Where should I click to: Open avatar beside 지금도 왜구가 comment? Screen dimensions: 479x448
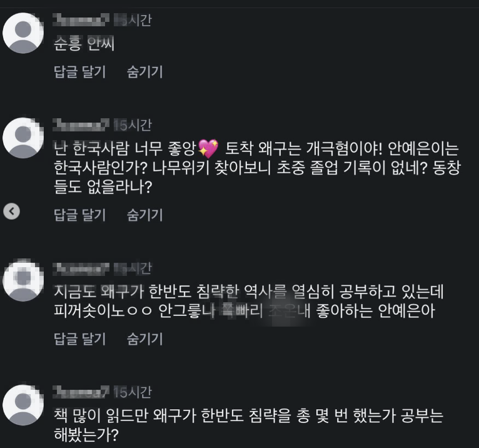coord(23,280)
